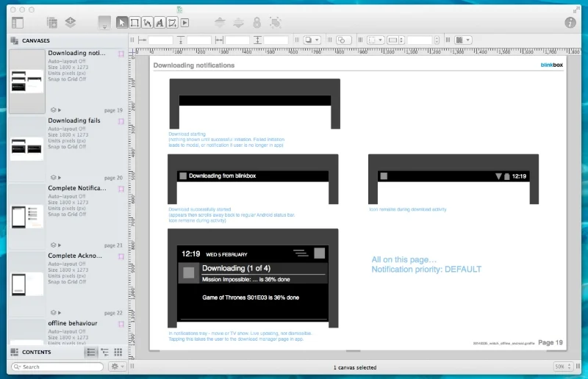Click 'Downloading (1 of 4)' notification title
Screen dimensions: 588x379
(x=236, y=268)
